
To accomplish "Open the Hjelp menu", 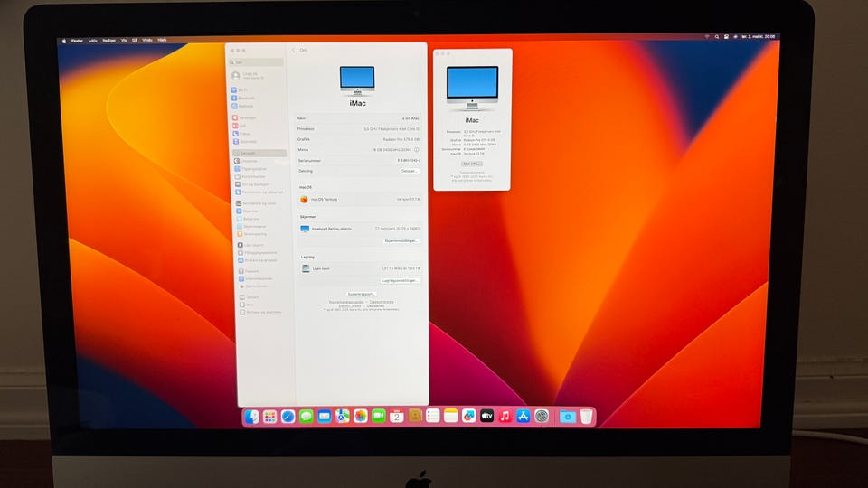I will point(162,41).
